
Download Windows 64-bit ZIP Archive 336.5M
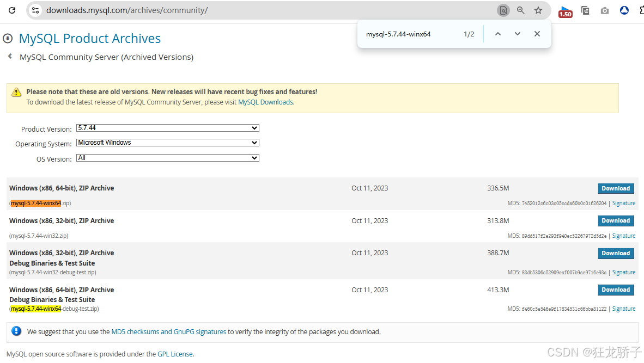point(616,188)
